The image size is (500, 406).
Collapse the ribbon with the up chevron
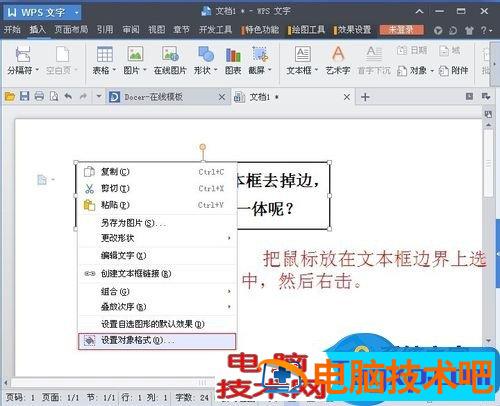(419, 12)
